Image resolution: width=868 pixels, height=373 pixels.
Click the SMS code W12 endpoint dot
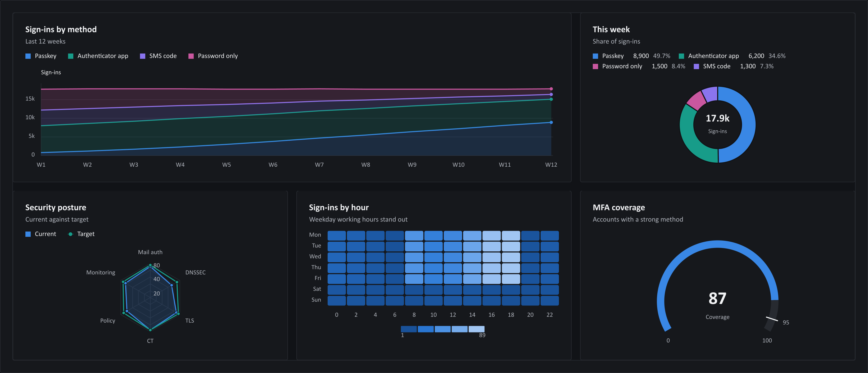pyautogui.click(x=551, y=94)
